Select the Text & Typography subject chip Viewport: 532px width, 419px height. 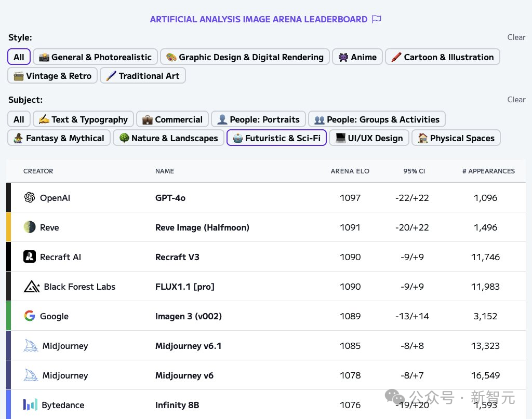pyautogui.click(x=84, y=119)
